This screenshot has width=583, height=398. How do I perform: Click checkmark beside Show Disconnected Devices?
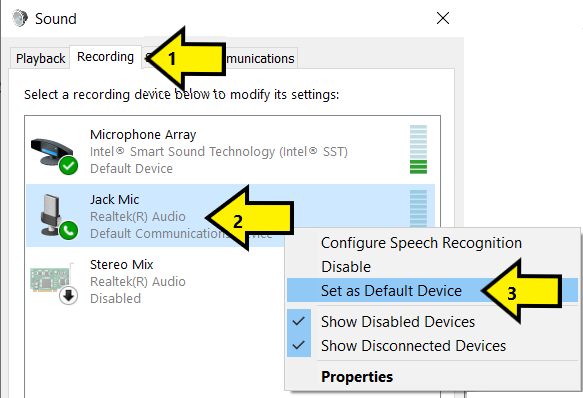(299, 346)
